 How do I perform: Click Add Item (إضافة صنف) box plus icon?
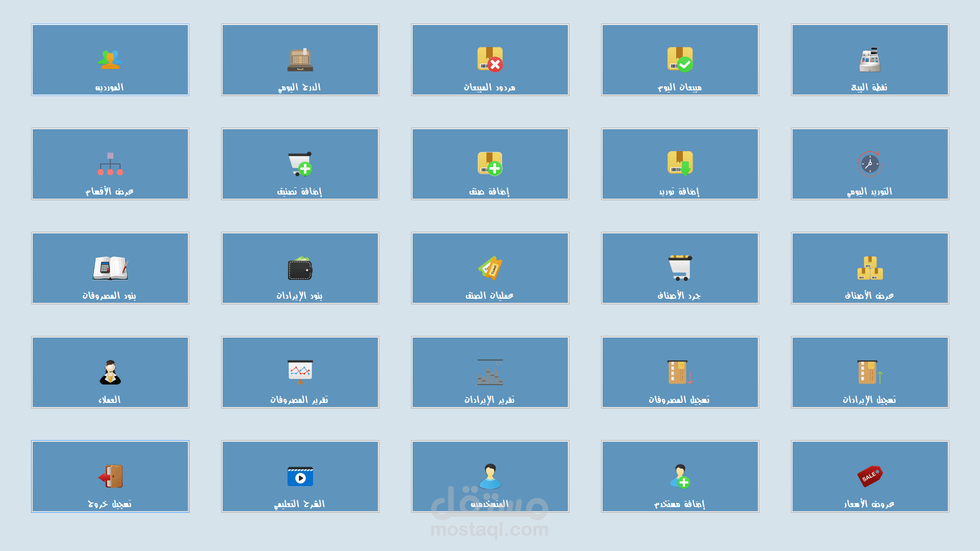tap(490, 164)
